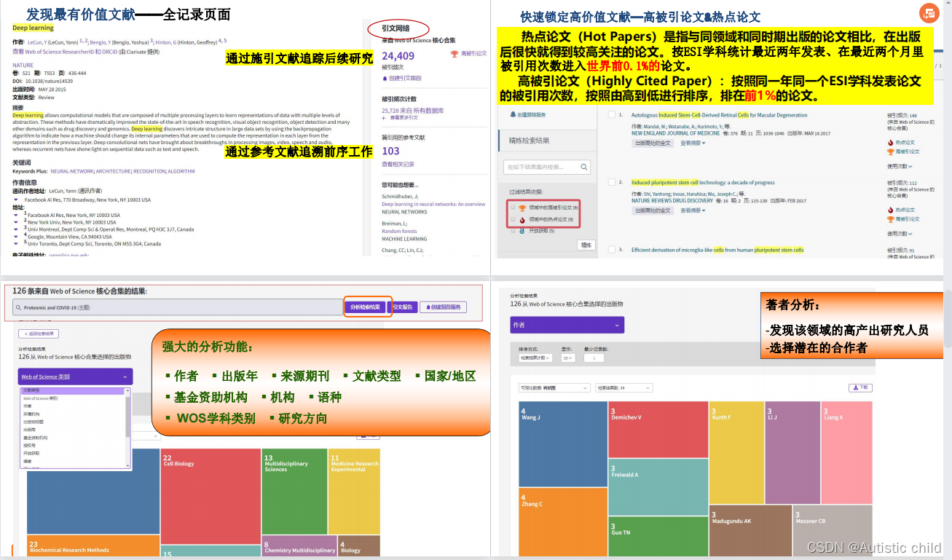Expand address 2 New York Univ arrow
Screen dimensions: 952x560
[16, 222]
